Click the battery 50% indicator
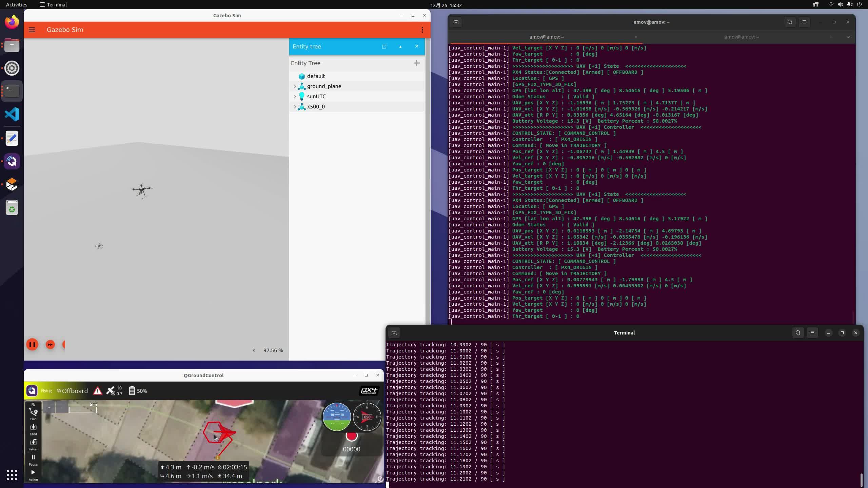This screenshot has height=488, width=868. pos(138,391)
